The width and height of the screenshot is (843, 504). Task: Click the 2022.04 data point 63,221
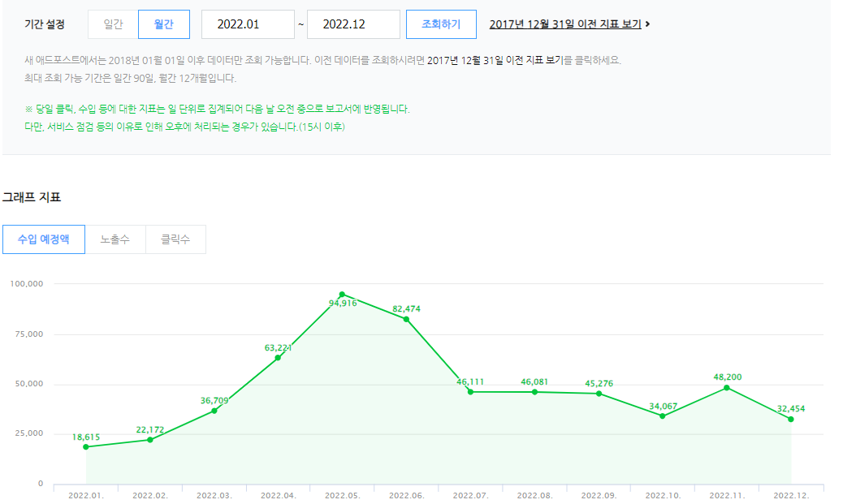click(278, 358)
